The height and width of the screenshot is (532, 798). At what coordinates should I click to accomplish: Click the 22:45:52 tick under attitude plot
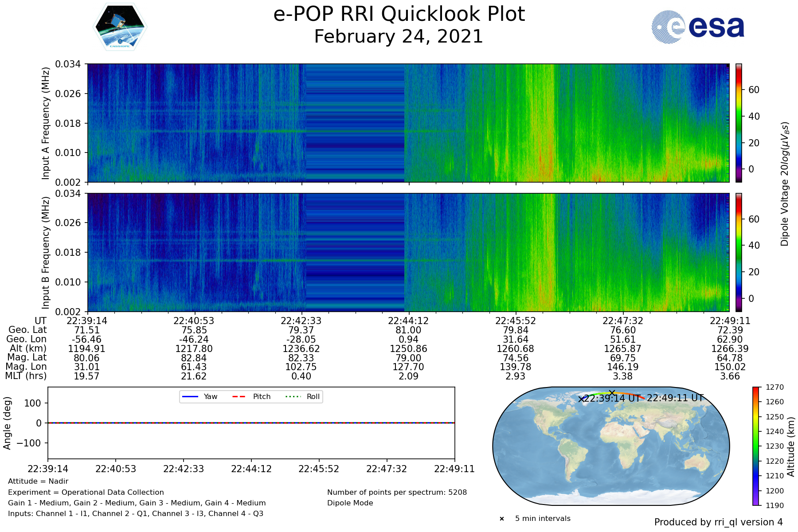tap(319, 469)
